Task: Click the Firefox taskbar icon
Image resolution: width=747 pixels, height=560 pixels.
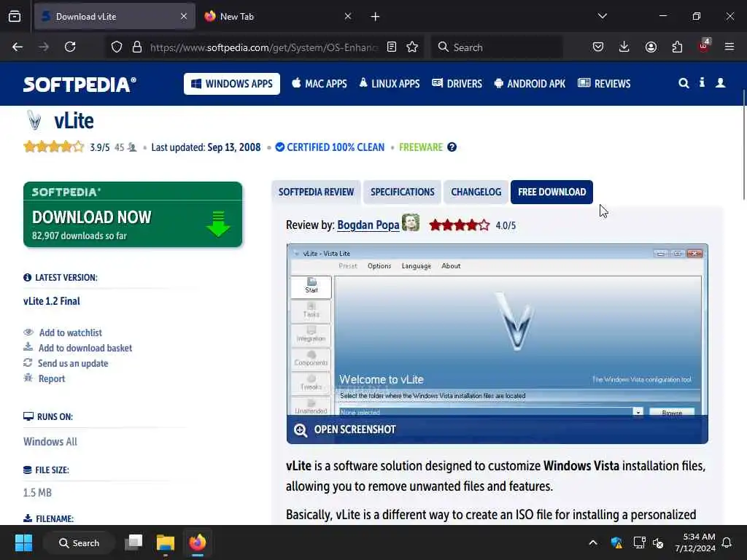Action: 197,542
